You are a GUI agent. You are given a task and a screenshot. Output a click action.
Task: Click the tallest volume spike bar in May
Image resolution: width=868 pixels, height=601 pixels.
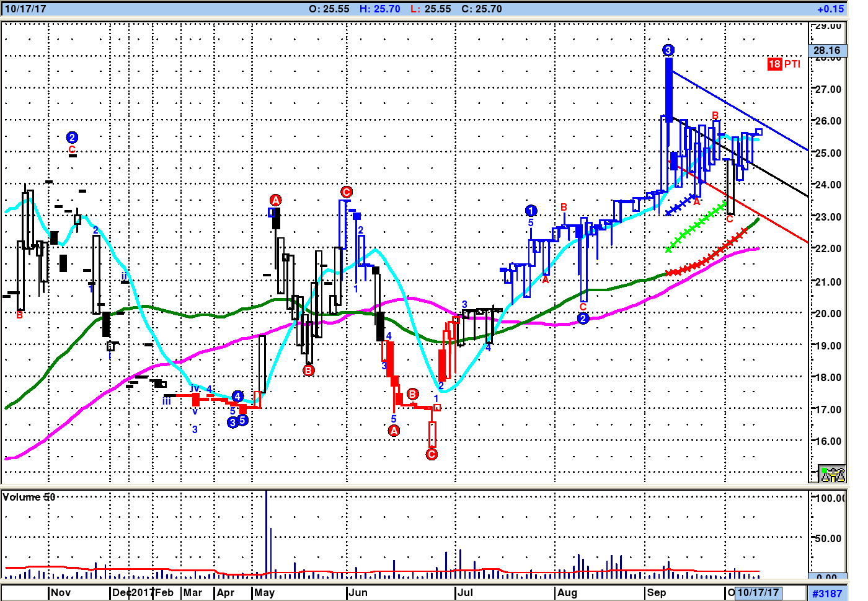pos(266,533)
